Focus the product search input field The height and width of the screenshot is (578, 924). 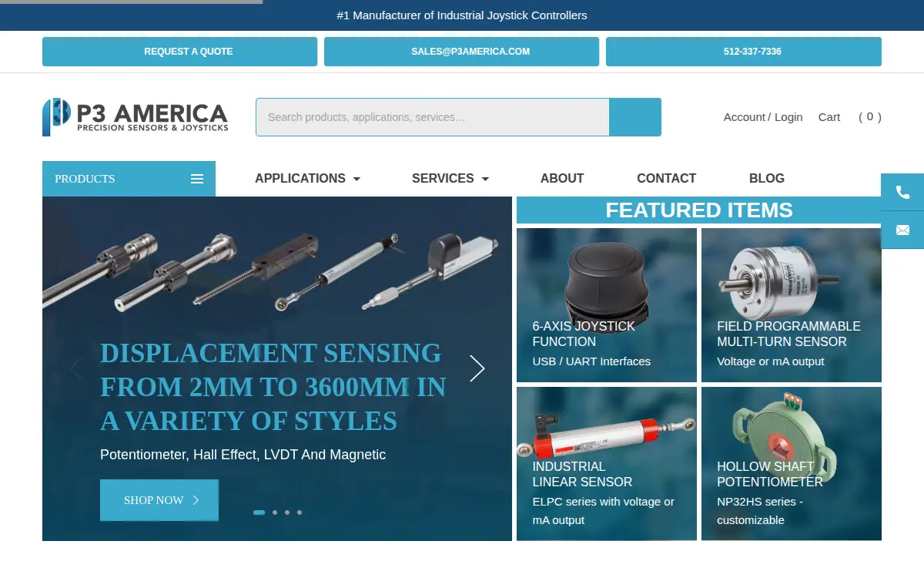[x=433, y=117]
